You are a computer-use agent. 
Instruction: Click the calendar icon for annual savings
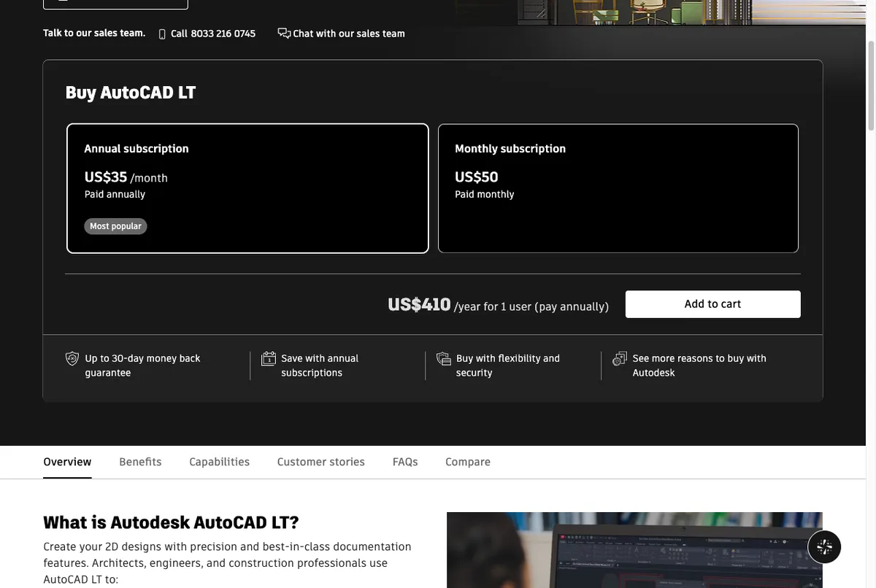point(269,359)
